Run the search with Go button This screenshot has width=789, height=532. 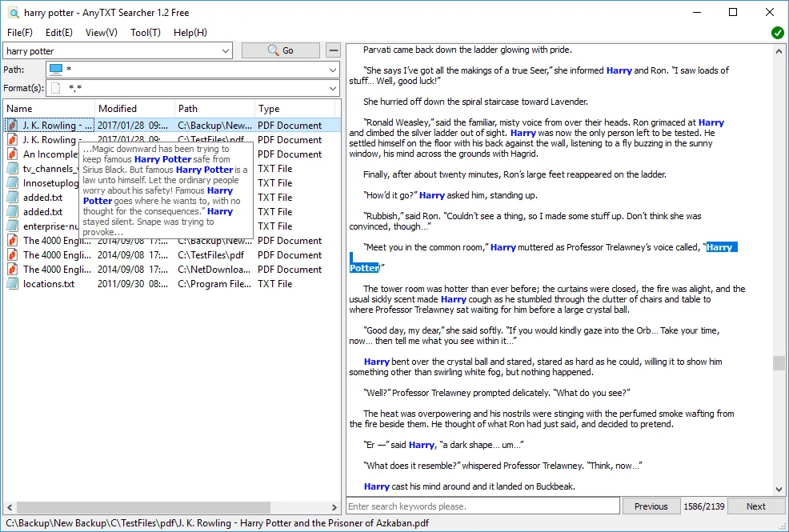point(280,50)
